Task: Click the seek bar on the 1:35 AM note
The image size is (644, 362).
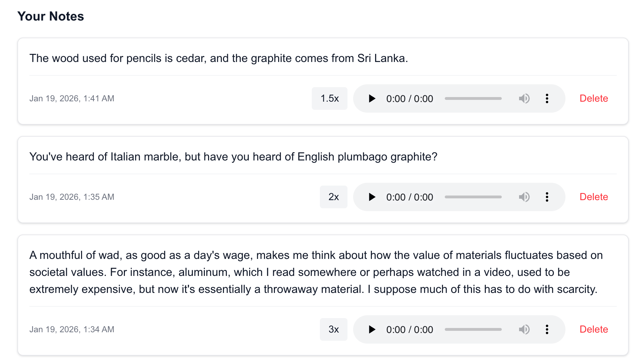Action: tap(473, 197)
